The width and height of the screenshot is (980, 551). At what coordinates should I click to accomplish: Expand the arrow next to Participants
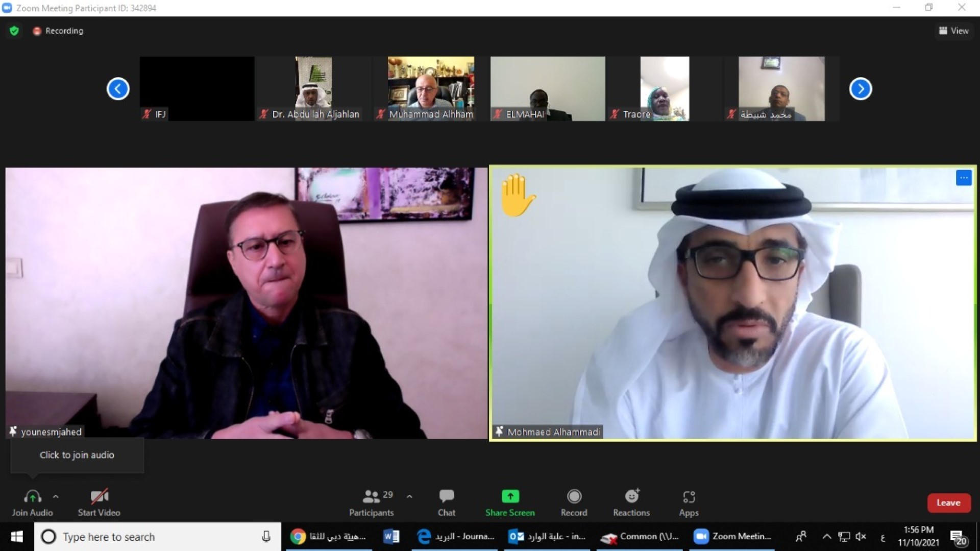pyautogui.click(x=409, y=496)
